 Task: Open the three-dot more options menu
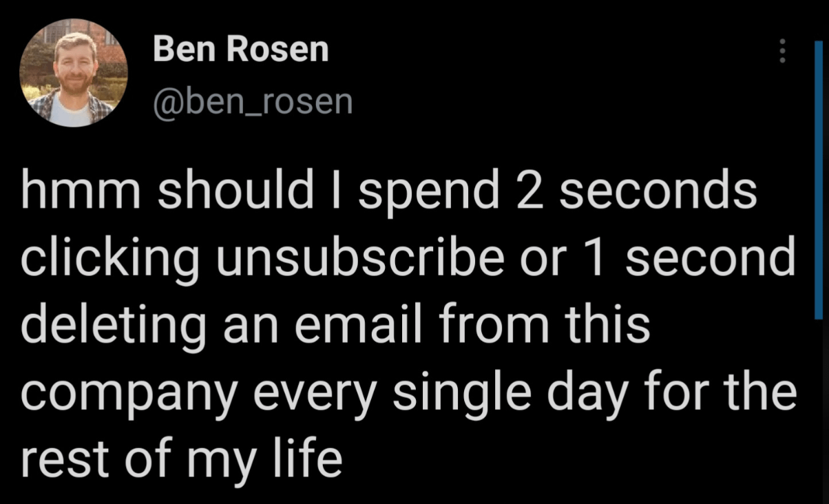pos(781,51)
